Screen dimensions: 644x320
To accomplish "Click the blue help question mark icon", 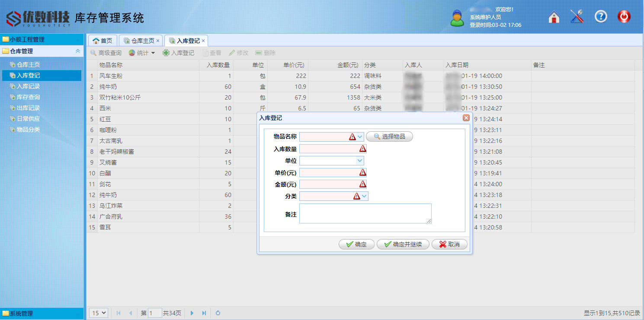I will [x=601, y=17].
